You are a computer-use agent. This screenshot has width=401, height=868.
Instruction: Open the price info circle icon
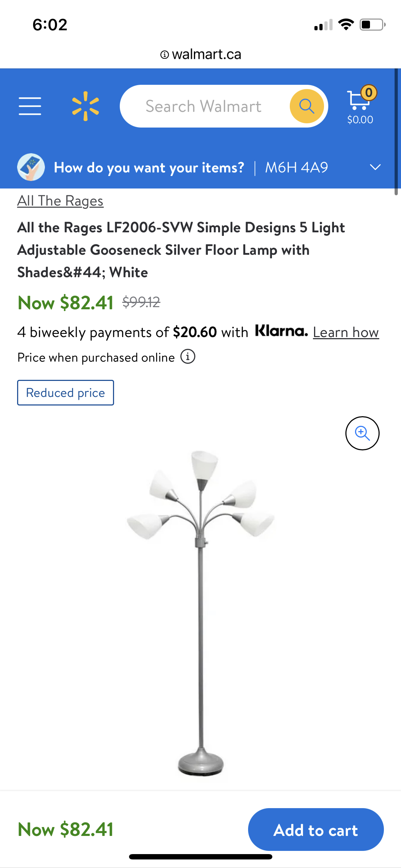(x=188, y=356)
